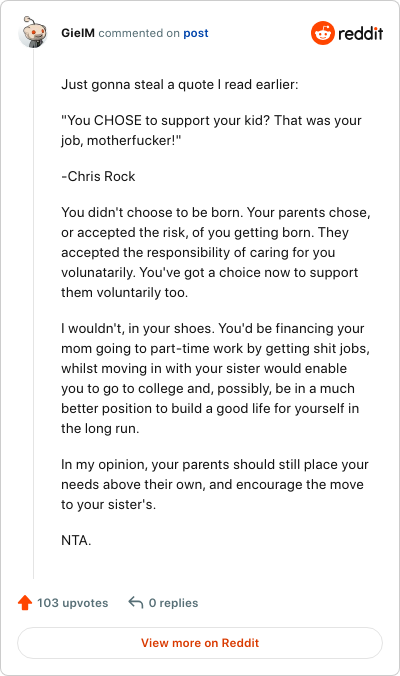
Task: Click the "103 upvotes" count text
Action: pos(72,603)
